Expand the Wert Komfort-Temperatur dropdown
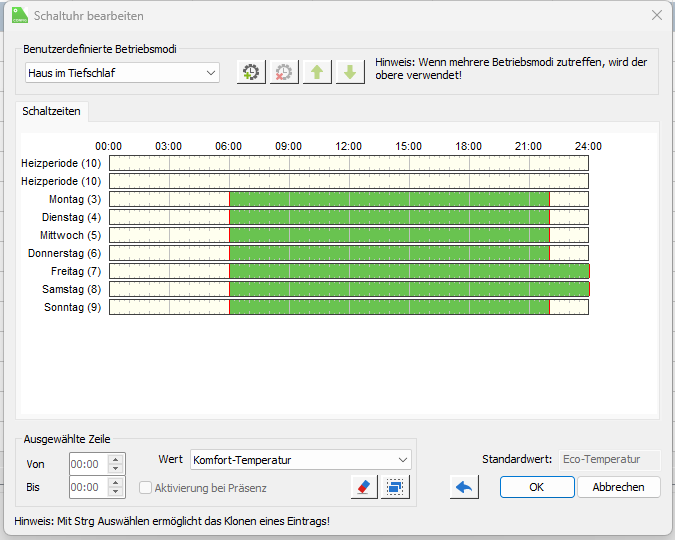The image size is (675, 540). click(x=300, y=460)
